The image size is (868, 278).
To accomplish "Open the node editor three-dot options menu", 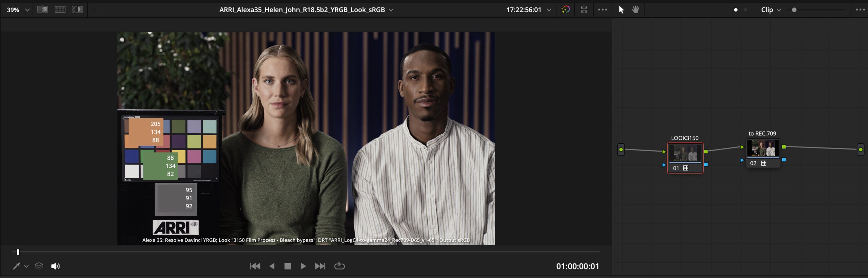I will point(860,10).
